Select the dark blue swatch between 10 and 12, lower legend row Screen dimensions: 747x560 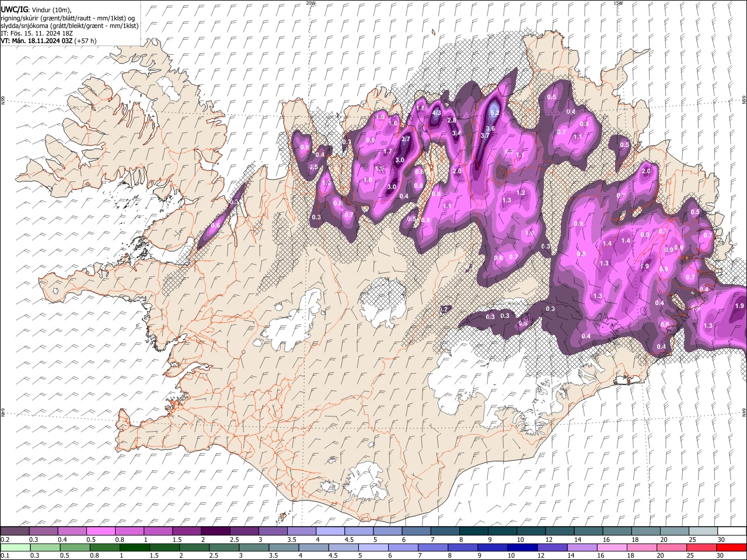click(522, 547)
